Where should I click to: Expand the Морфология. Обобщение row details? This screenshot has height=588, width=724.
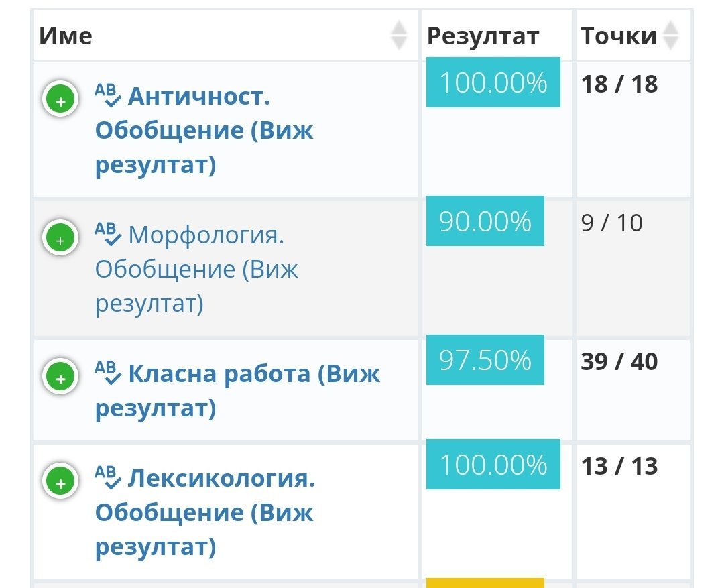(60, 239)
